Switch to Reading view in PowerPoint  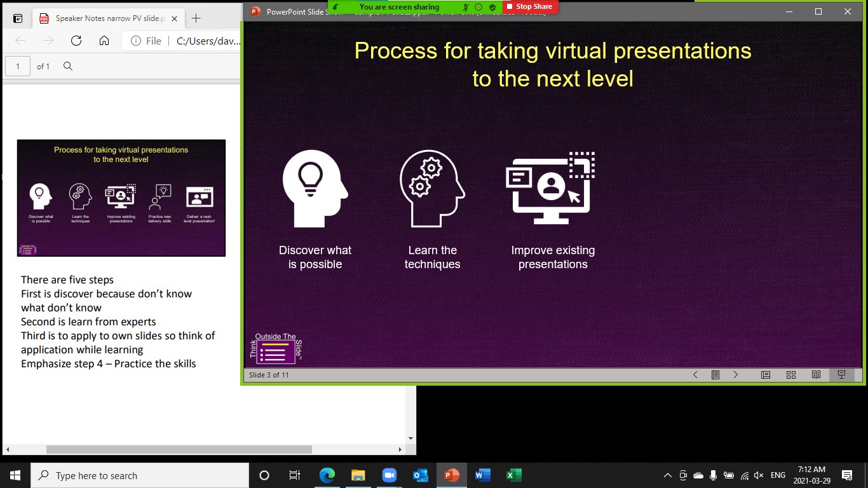(817, 375)
